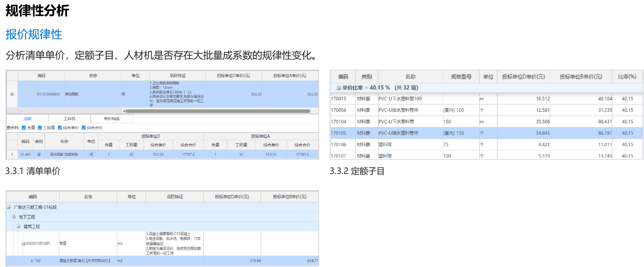The image size is (644, 267).
Task: Click the 规律性分析 page title
Action: click(37, 10)
